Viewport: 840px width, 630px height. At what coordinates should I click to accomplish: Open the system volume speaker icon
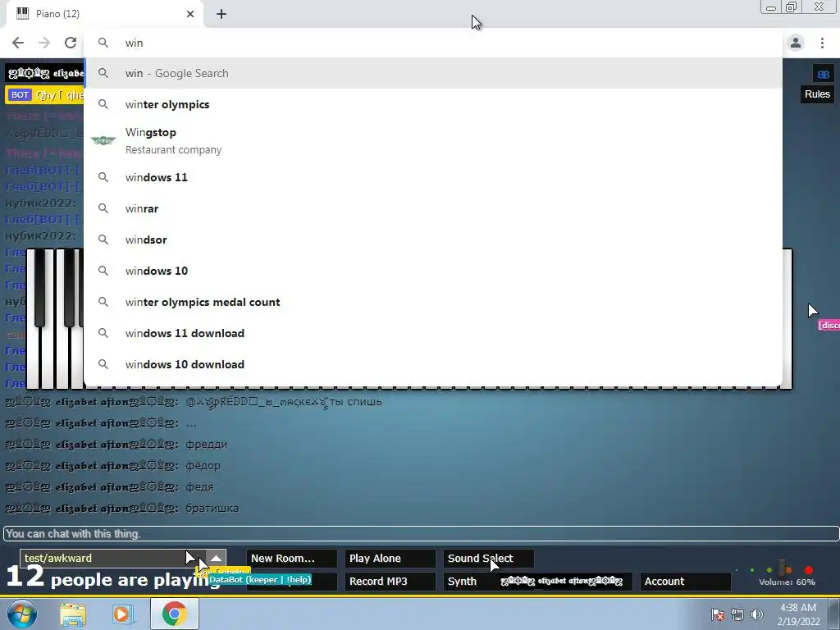tap(757, 614)
